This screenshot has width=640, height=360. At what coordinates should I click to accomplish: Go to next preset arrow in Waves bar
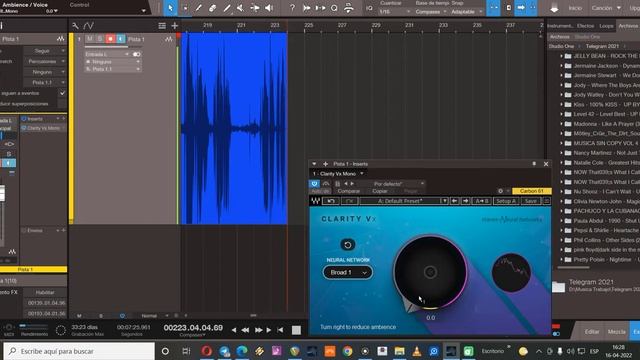tap(466, 201)
